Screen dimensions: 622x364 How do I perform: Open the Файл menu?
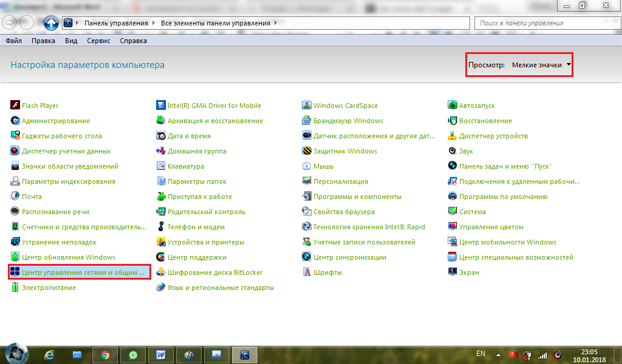pyautogui.click(x=14, y=41)
